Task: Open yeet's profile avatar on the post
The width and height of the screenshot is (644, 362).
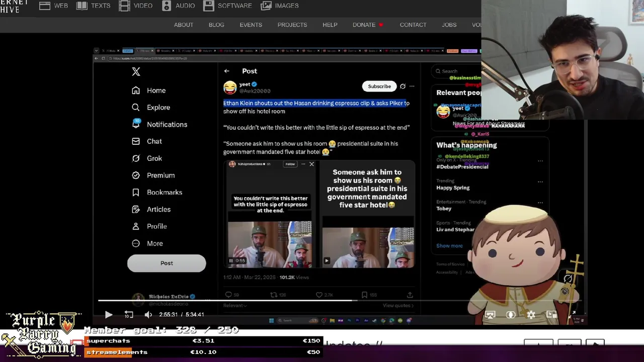Action: (230, 87)
